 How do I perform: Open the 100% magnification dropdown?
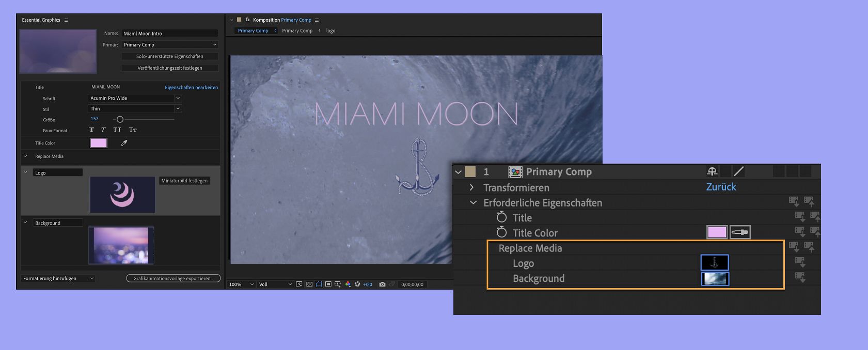coord(242,284)
